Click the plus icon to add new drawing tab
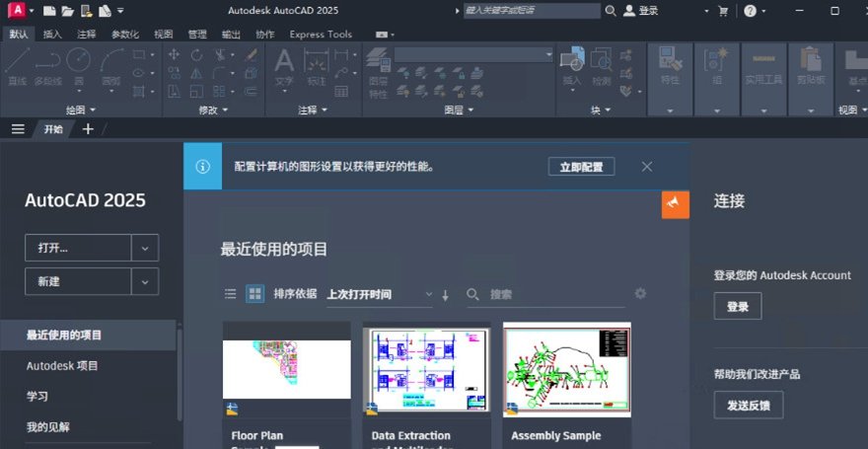This screenshot has width=868, height=449. point(88,129)
